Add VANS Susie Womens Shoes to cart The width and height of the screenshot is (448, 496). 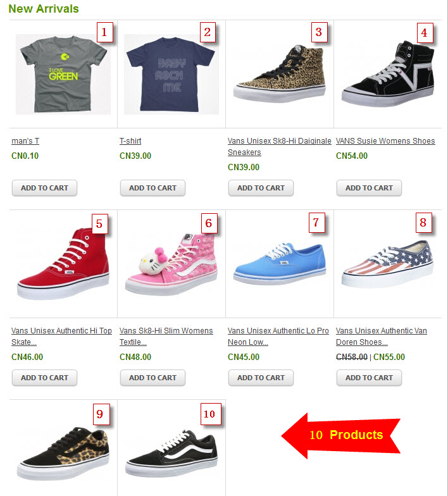pyautogui.click(x=370, y=188)
